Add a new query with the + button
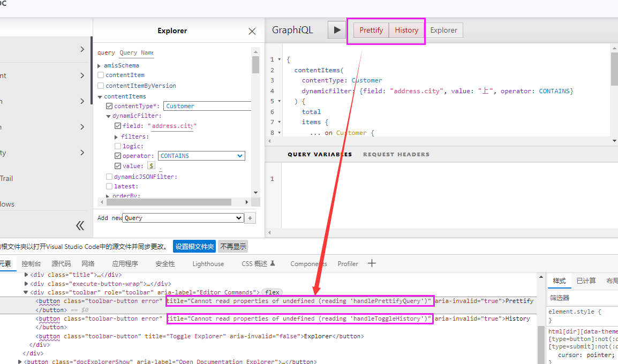The height and width of the screenshot is (364, 618). coord(251,218)
